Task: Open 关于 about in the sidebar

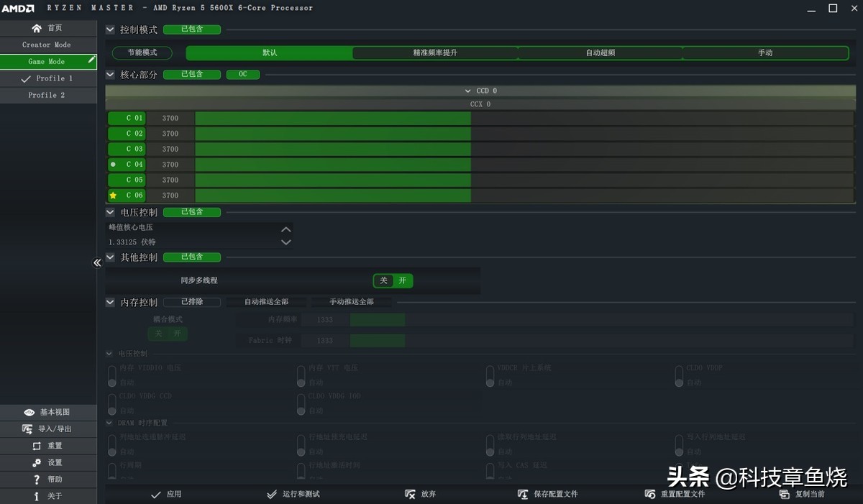Action: 48,496
